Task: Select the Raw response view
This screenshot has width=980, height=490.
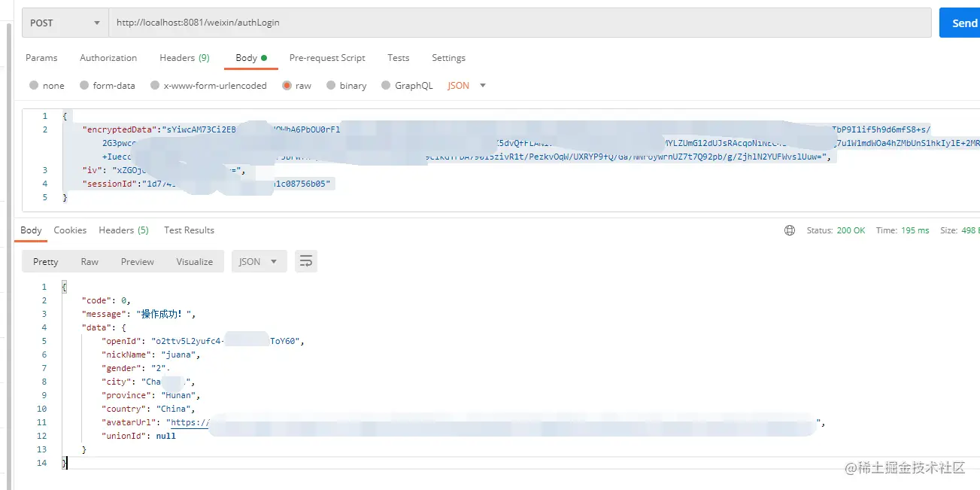Action: coord(90,261)
